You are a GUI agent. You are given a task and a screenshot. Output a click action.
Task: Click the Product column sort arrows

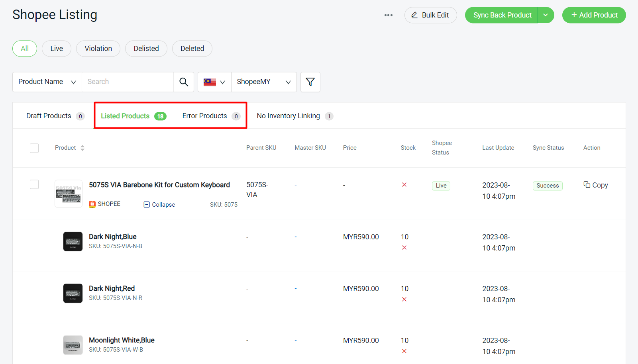click(82, 148)
